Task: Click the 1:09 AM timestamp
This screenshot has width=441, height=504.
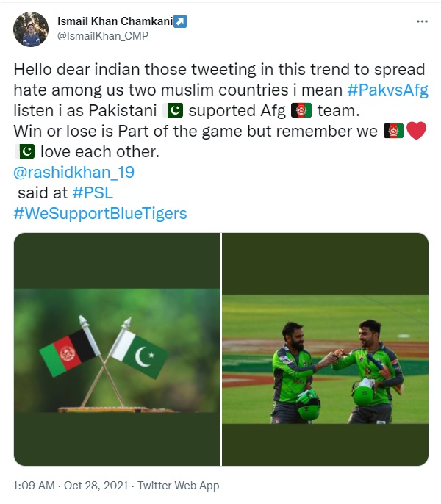Action: pos(34,486)
